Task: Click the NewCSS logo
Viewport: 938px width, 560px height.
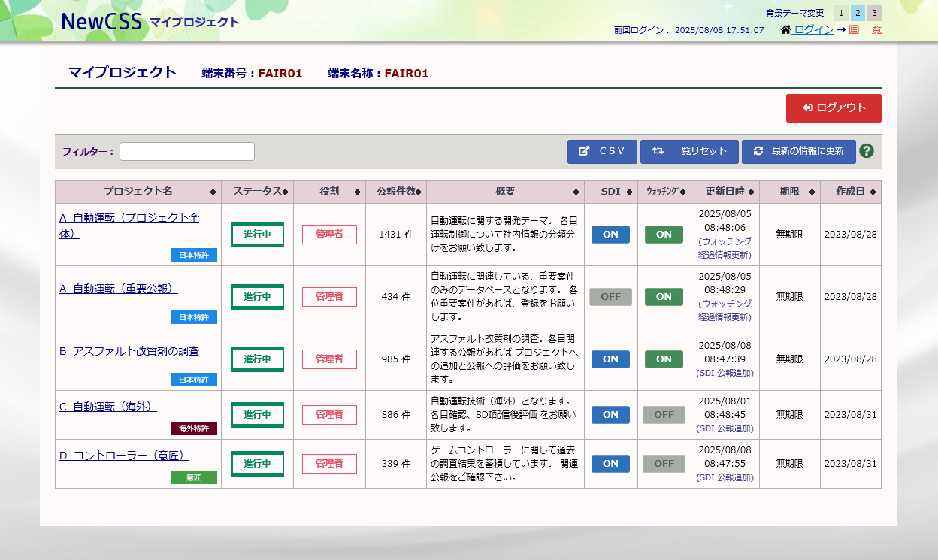Action: pyautogui.click(x=101, y=22)
